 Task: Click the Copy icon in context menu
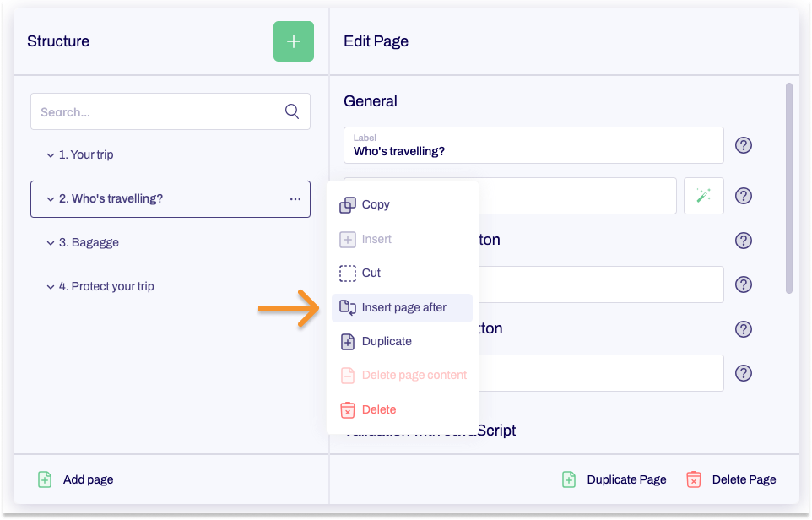click(348, 205)
